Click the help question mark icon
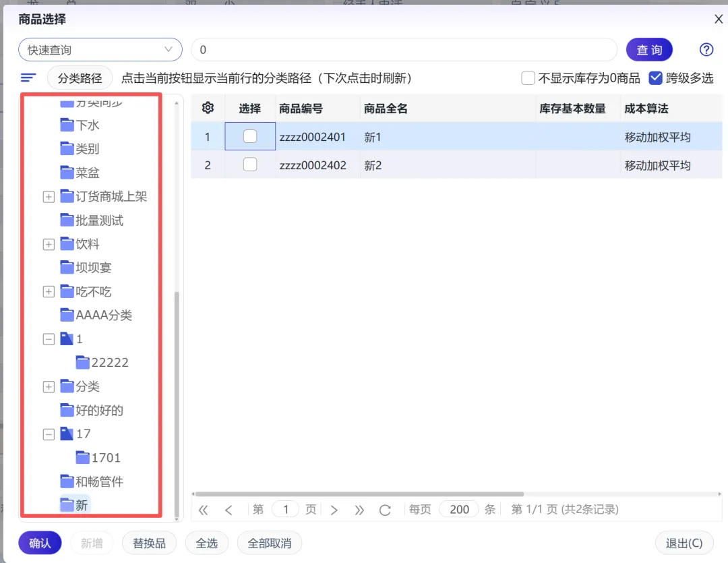This screenshot has height=563, width=728. (x=706, y=49)
